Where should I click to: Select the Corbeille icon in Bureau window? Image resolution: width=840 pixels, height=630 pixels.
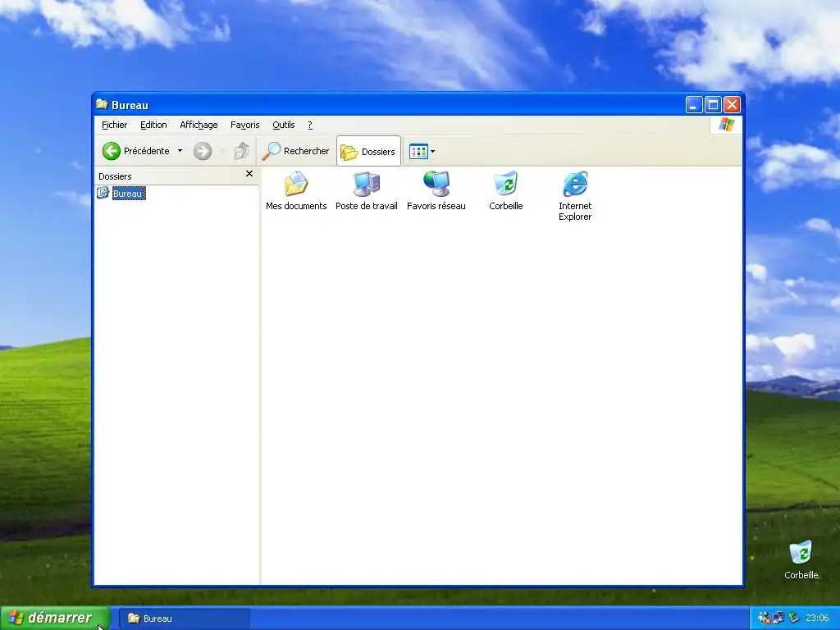(x=505, y=184)
